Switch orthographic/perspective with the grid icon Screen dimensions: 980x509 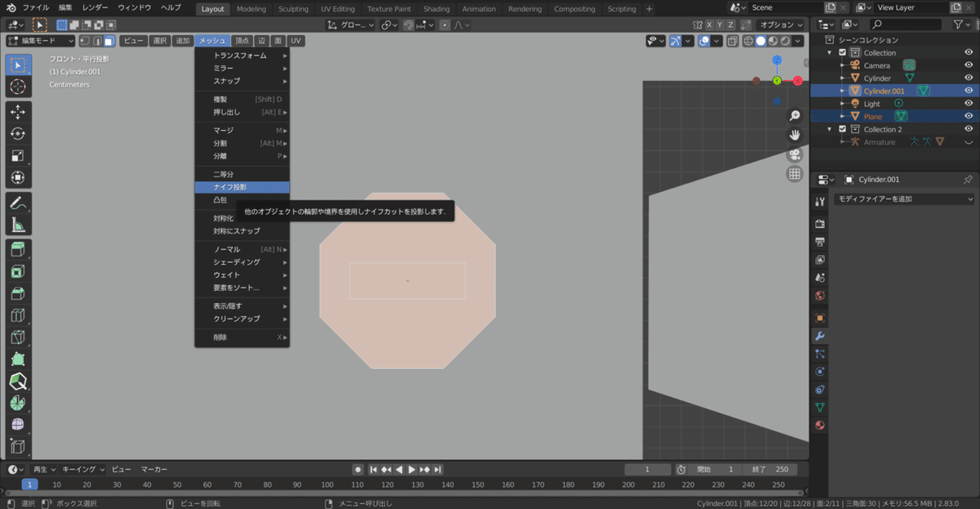click(795, 174)
